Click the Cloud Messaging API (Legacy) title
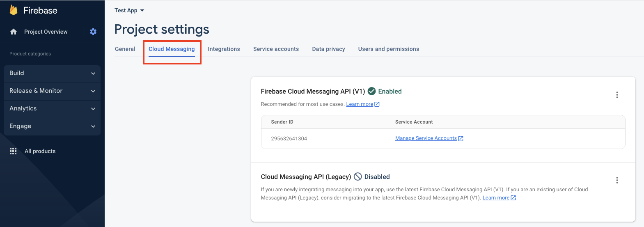Screen dimensions: 644x227 click(x=306, y=177)
